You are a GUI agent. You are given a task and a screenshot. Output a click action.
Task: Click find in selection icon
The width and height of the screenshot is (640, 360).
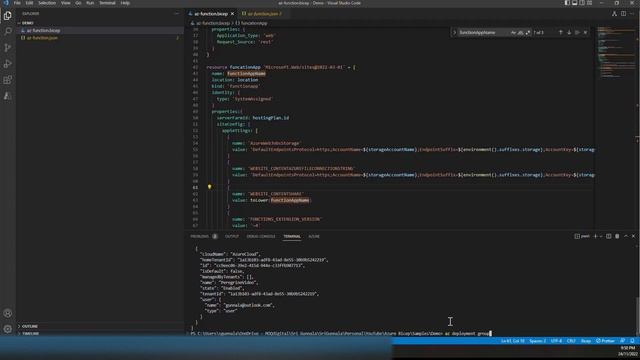click(x=577, y=32)
